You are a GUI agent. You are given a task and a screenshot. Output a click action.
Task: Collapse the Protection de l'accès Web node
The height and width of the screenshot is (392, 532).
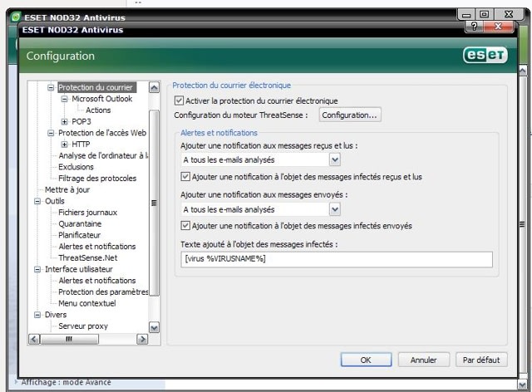tap(51, 133)
